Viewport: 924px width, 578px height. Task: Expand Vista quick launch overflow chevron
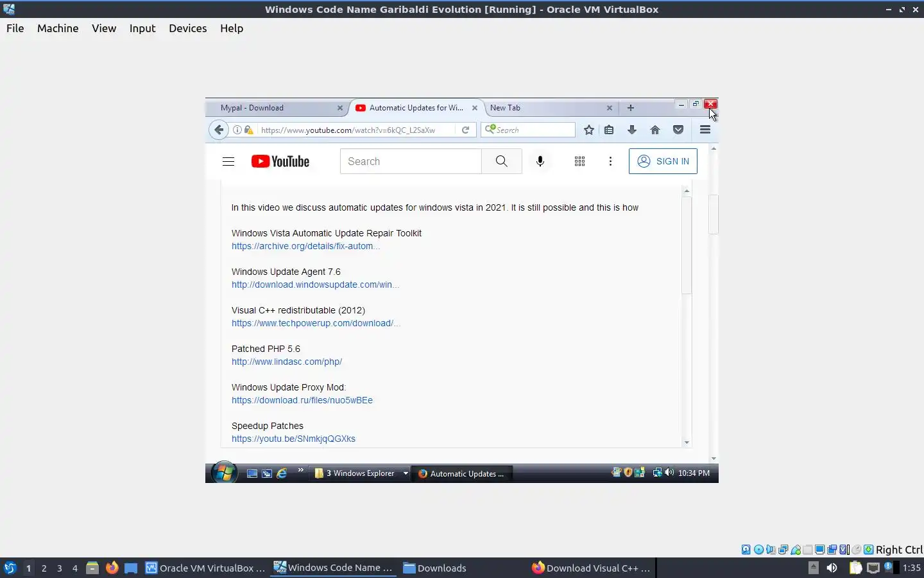coord(300,471)
